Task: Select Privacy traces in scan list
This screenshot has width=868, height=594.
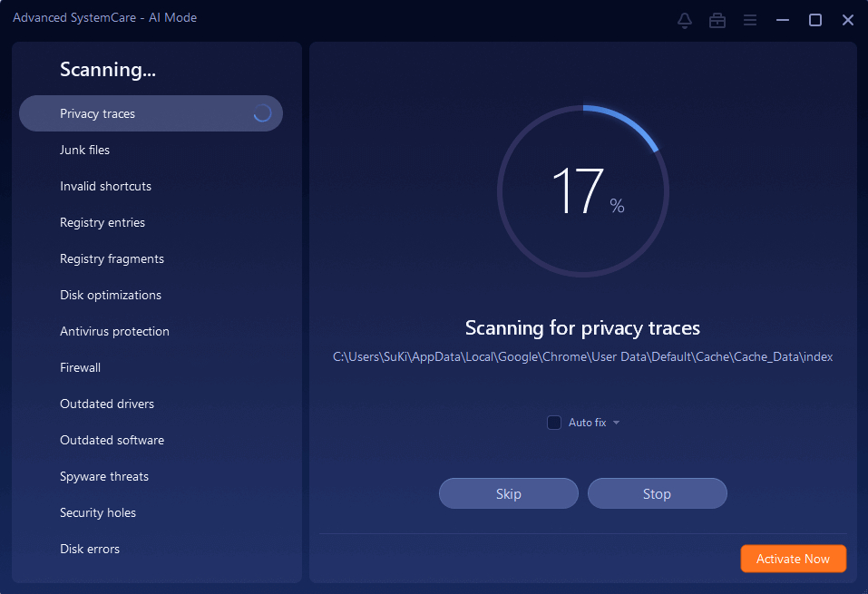Action: pos(151,113)
